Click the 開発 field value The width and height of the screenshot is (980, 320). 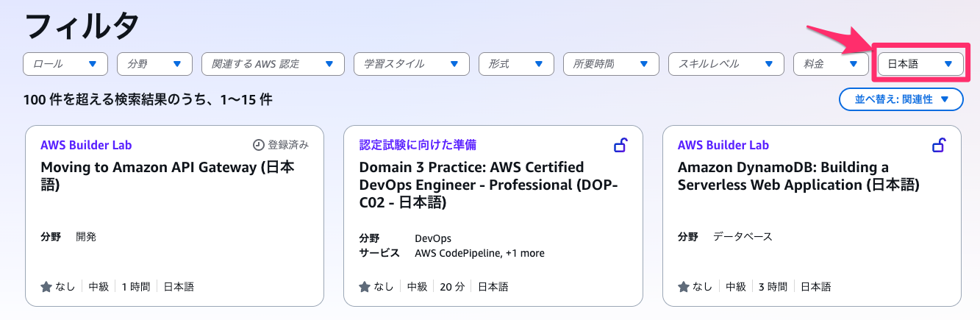pos(86,237)
